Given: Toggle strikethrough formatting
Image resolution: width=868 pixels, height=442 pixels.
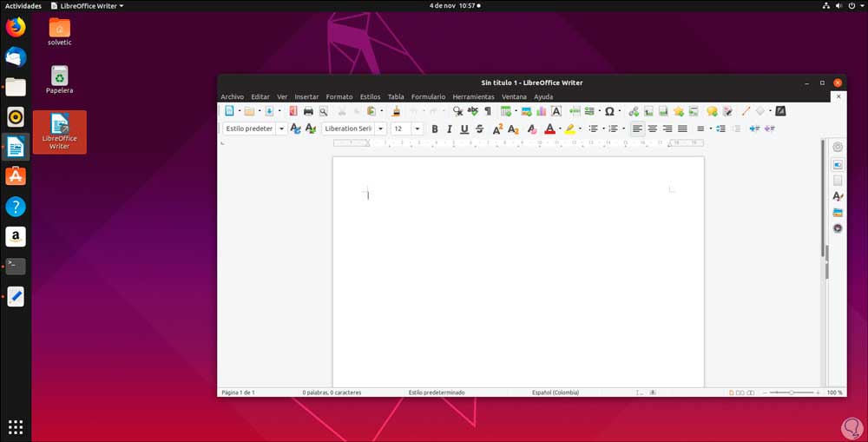Looking at the screenshot, I should tap(479, 129).
